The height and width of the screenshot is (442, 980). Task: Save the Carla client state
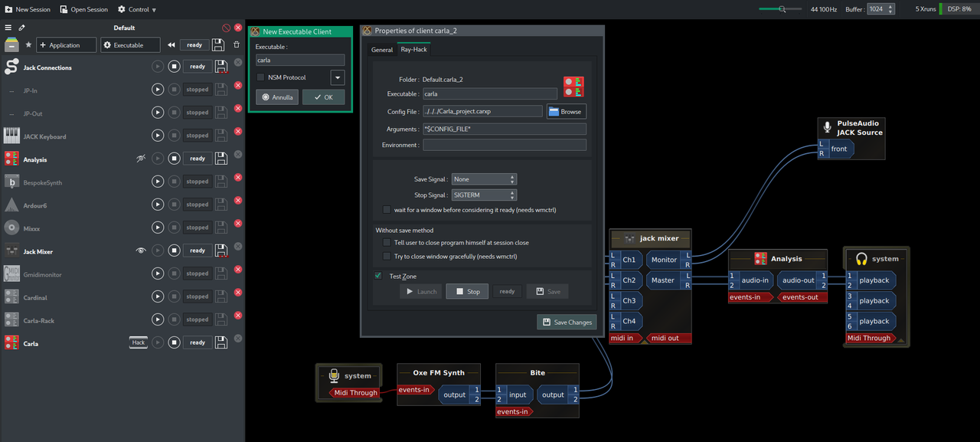click(x=220, y=342)
